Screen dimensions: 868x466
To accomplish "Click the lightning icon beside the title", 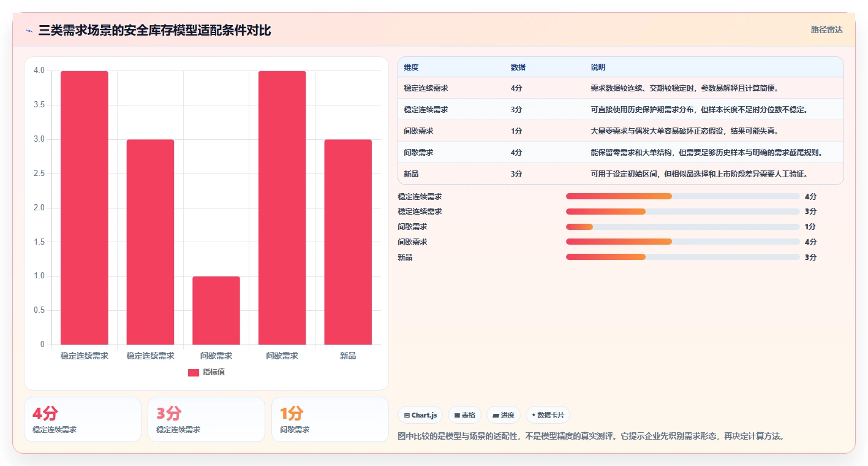I will [29, 31].
